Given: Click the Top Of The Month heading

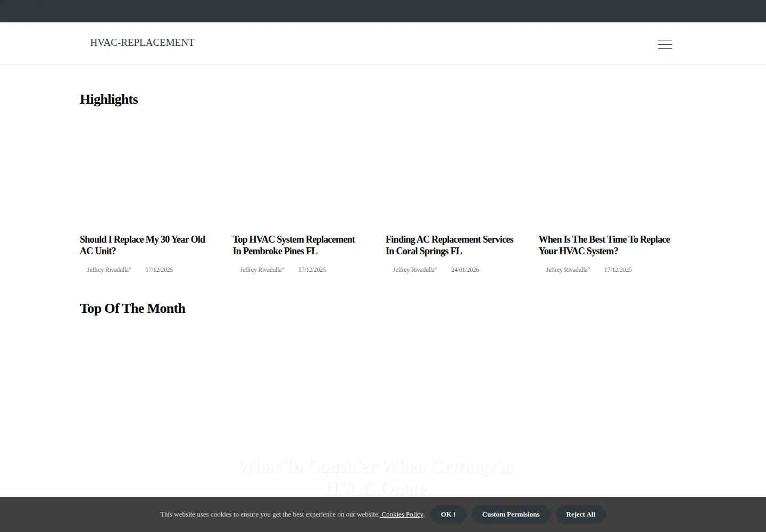Looking at the screenshot, I should pos(132,309).
